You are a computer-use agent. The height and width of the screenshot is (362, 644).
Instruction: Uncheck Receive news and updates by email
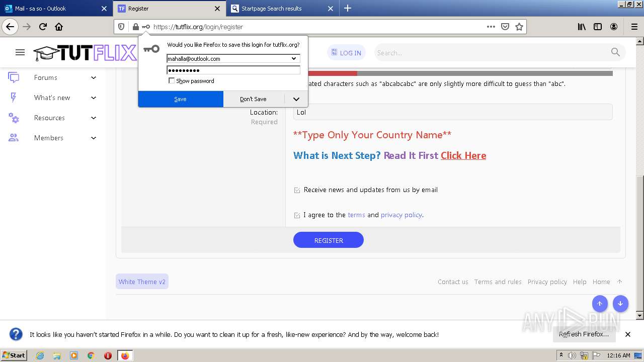pyautogui.click(x=297, y=190)
